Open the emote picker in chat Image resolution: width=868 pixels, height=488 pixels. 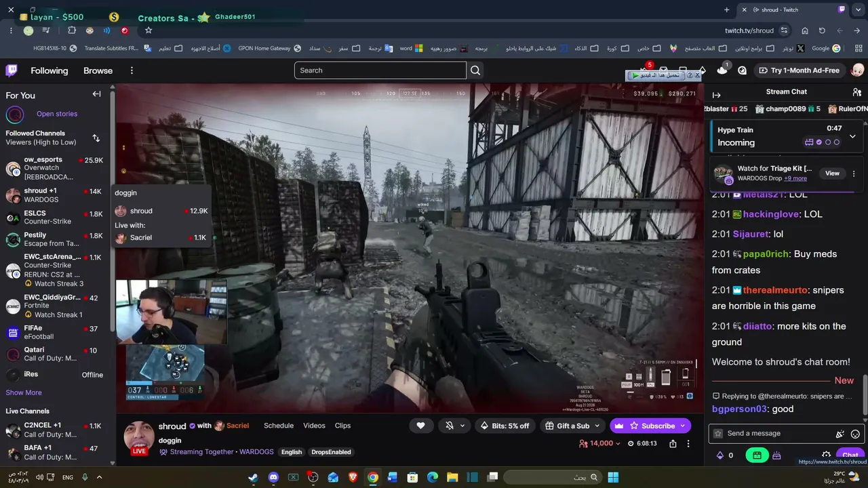coord(855,434)
